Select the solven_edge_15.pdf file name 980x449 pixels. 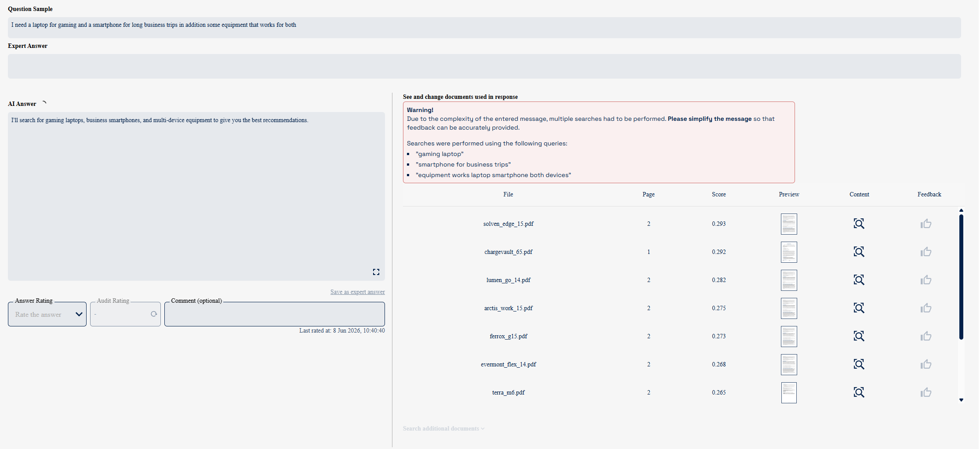[x=508, y=224]
